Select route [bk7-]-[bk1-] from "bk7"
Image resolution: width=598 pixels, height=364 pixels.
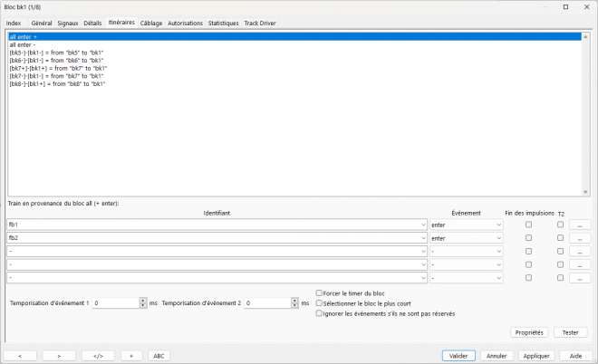click(294, 76)
